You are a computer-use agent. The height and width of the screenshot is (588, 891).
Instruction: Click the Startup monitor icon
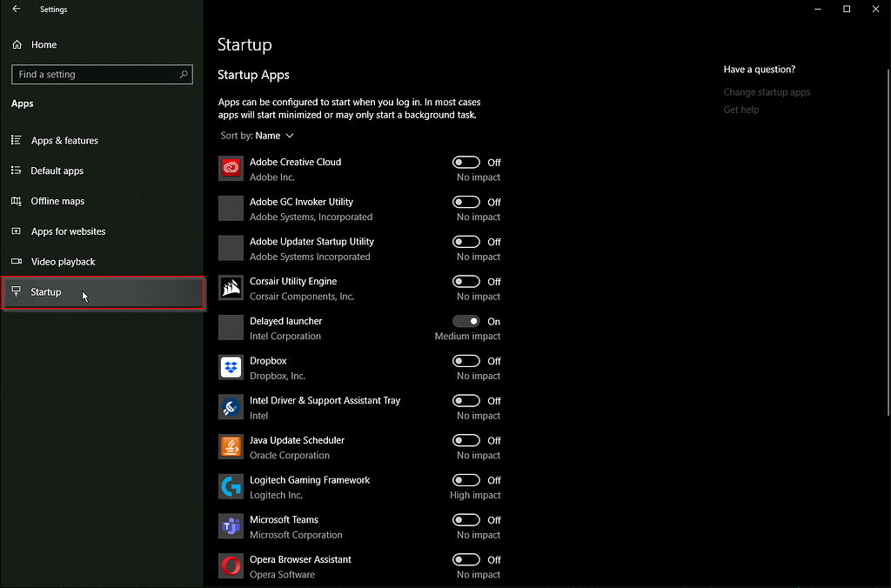pos(17,291)
